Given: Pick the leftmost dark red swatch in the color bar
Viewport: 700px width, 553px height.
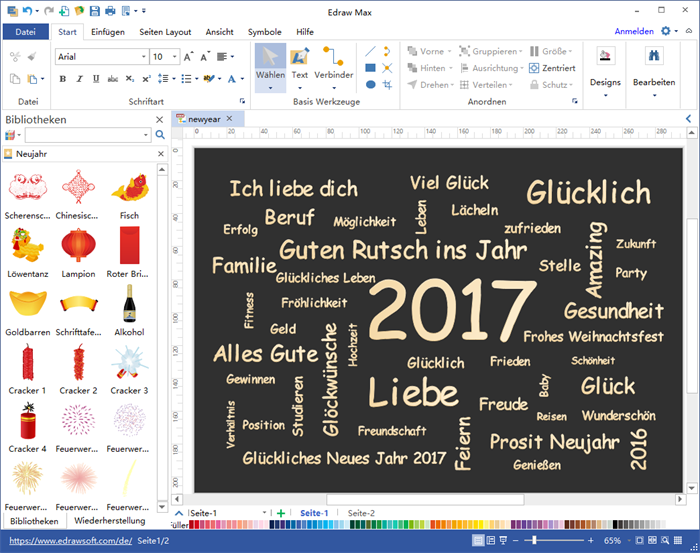Looking at the screenshot, I should pos(191,524).
